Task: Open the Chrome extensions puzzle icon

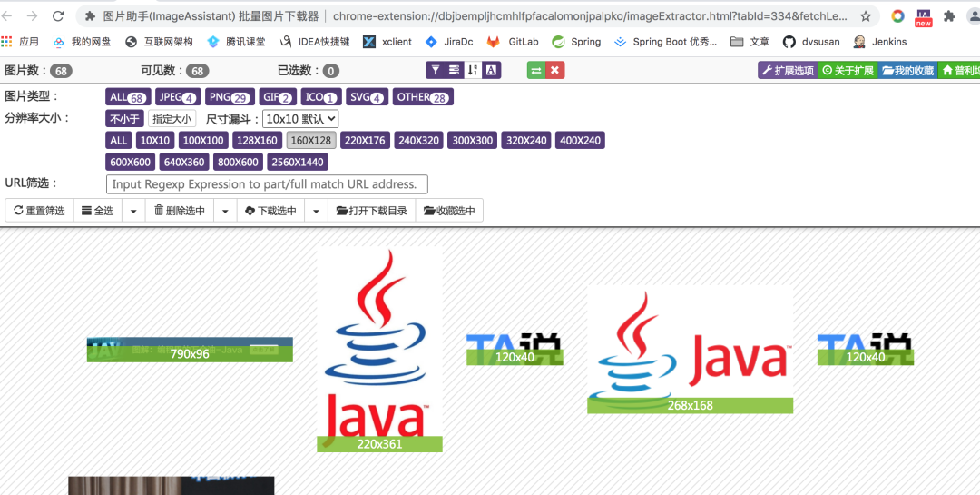Action: coord(949,15)
